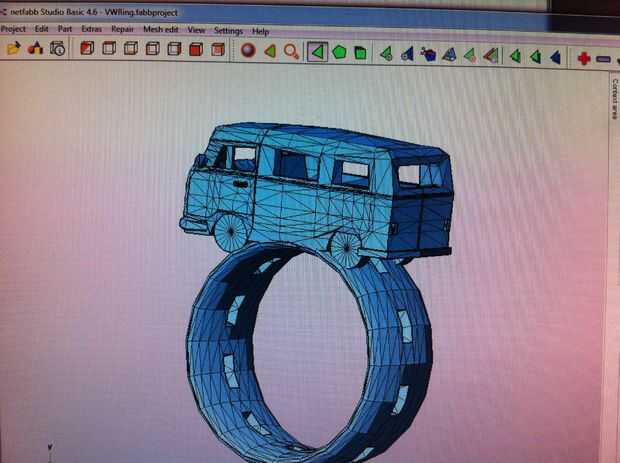Click the green triangle zoom-to-part icon
The height and width of the screenshot is (463, 620).
click(x=270, y=51)
